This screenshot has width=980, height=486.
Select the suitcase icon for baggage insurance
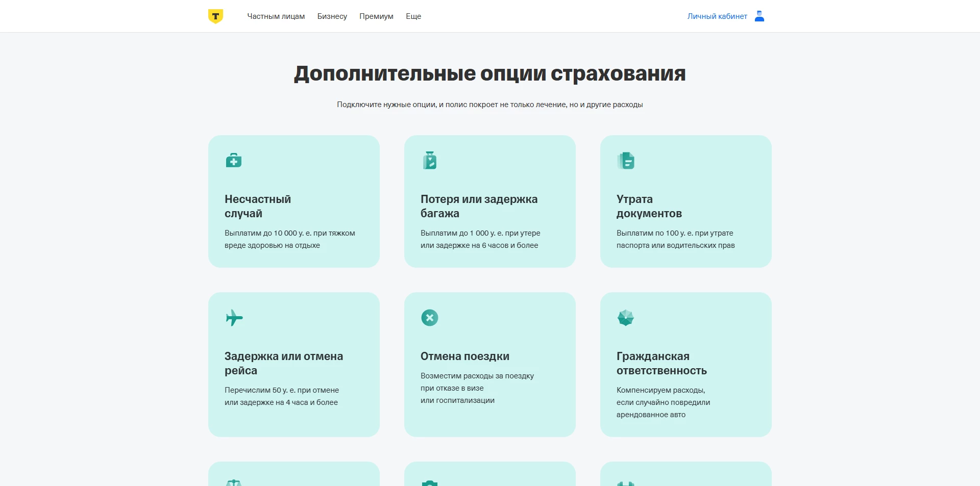coord(430,160)
